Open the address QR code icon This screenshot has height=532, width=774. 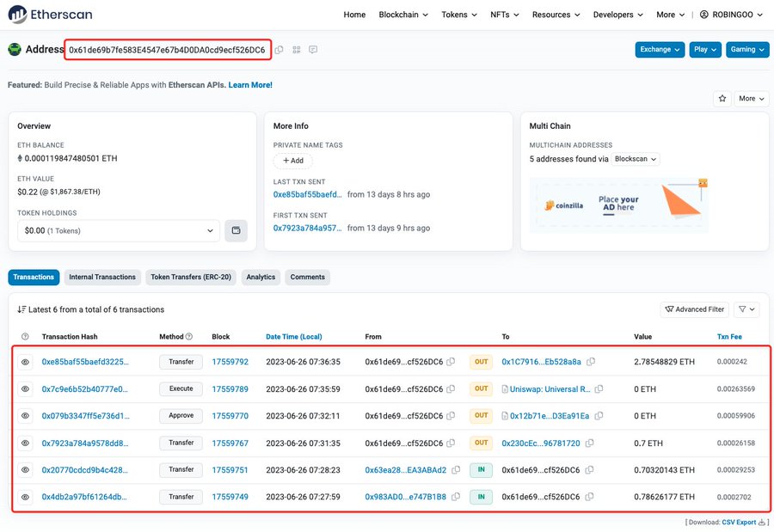click(297, 50)
